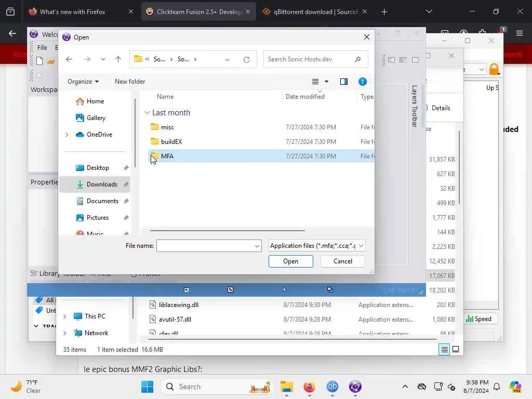Switch to What's new with Firefox tab
This screenshot has height=399, width=532.
(81, 12)
